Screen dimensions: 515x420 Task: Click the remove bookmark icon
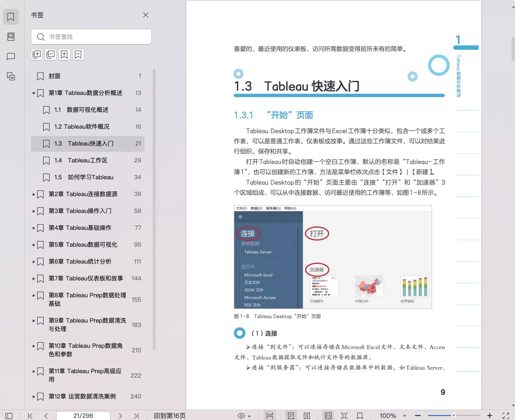(78, 54)
